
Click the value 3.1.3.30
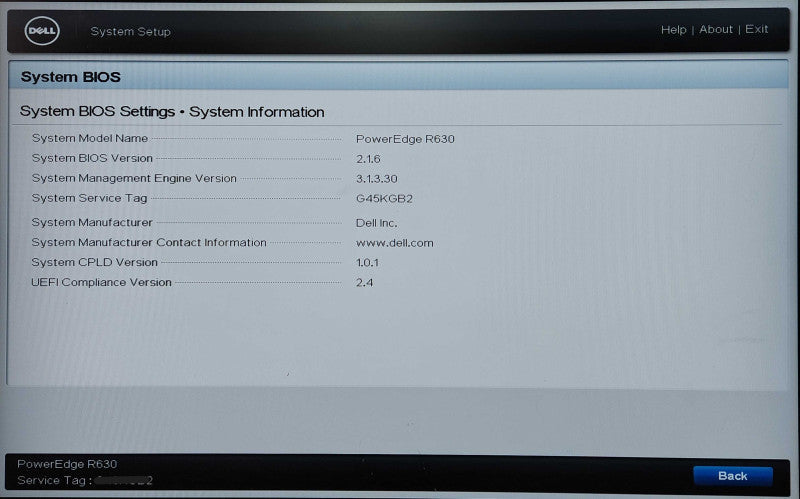coord(377,179)
